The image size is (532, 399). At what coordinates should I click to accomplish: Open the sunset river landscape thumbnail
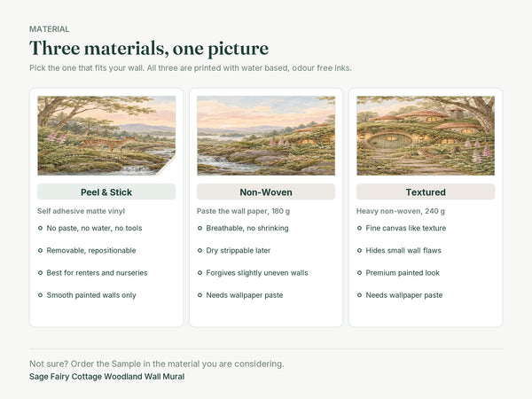pos(266,136)
